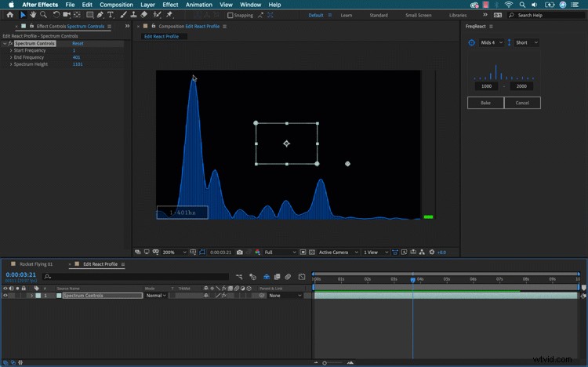Enable the Snapping checkbox
This screenshot has height=367, width=588.
[x=230, y=16]
